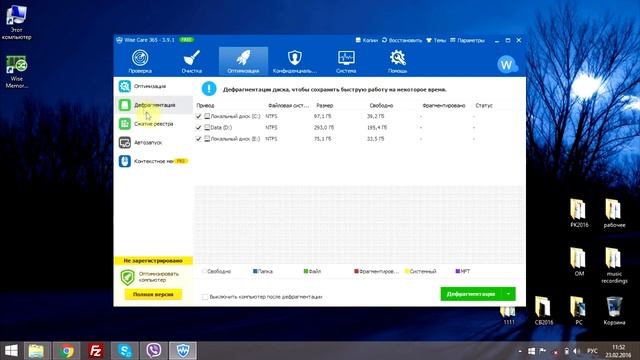Image resolution: width=640 pixels, height=360 pixels.
Task: Click the Полная версия button
Action: [153, 294]
